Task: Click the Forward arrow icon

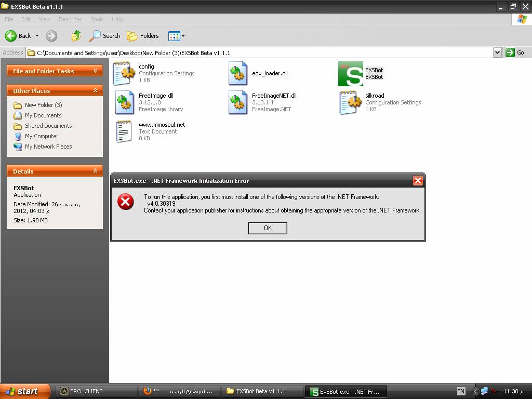Action: [51, 36]
